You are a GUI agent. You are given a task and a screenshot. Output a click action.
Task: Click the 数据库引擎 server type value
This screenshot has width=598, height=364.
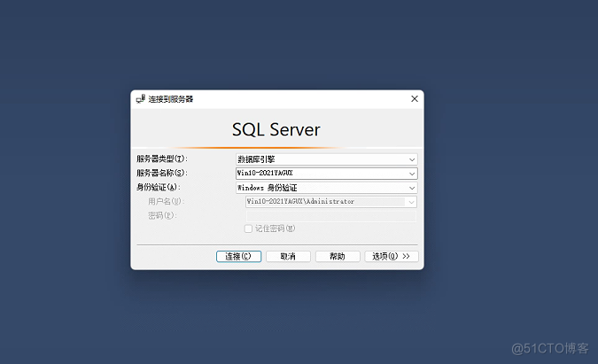[x=256, y=159]
